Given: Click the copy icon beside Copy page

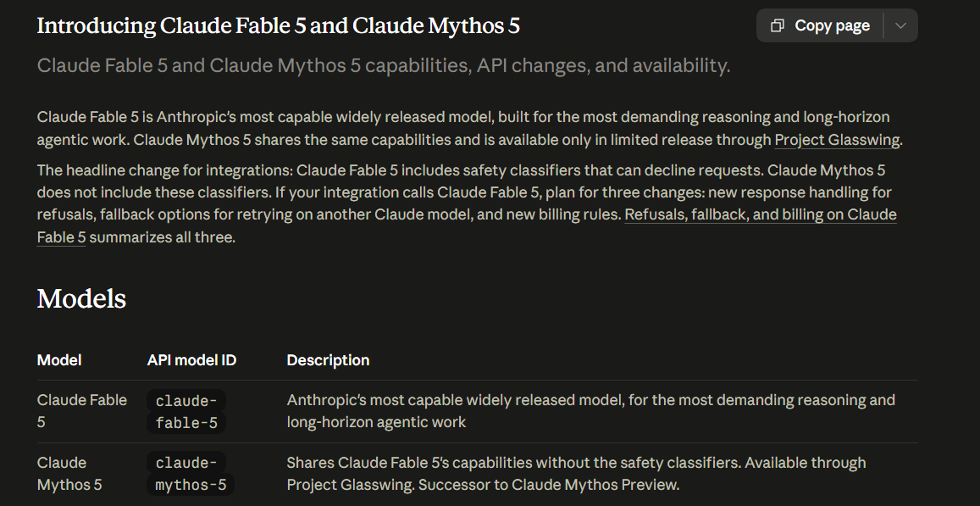Looking at the screenshot, I should click(777, 25).
